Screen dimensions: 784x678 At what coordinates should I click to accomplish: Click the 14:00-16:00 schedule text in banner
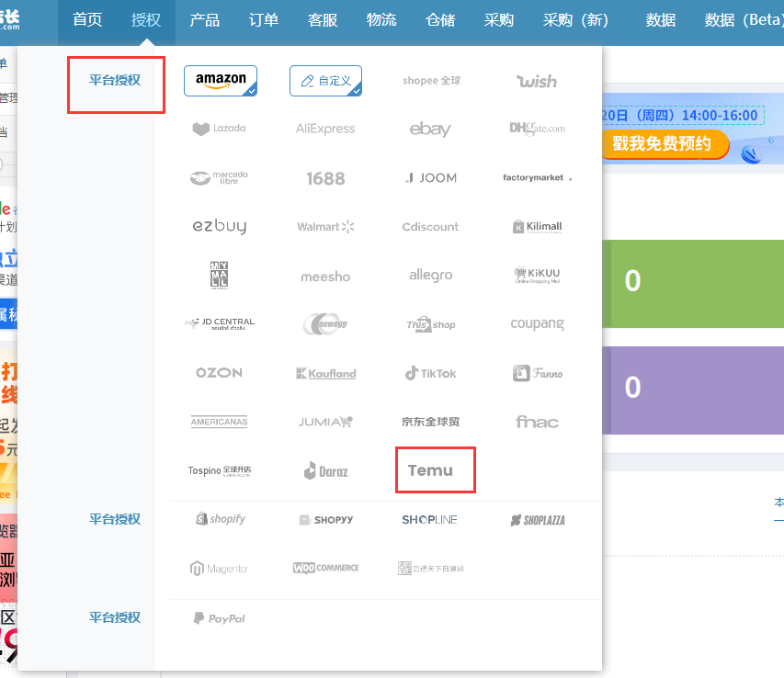720,116
